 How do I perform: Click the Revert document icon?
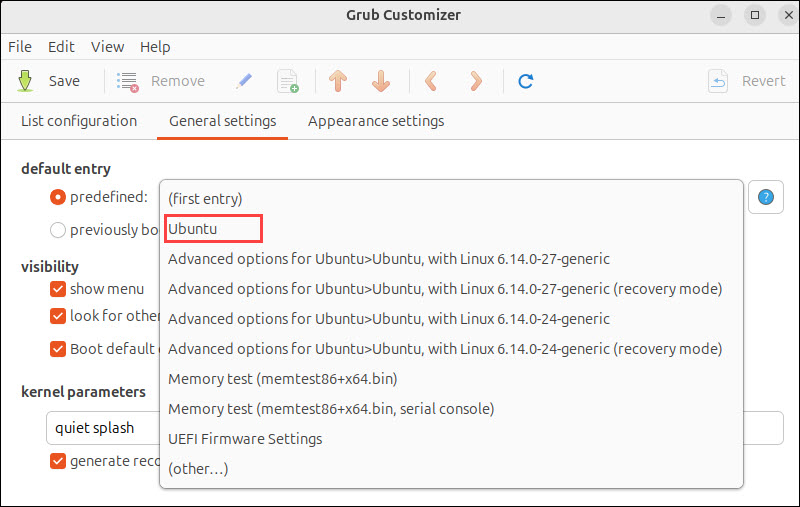tap(718, 81)
